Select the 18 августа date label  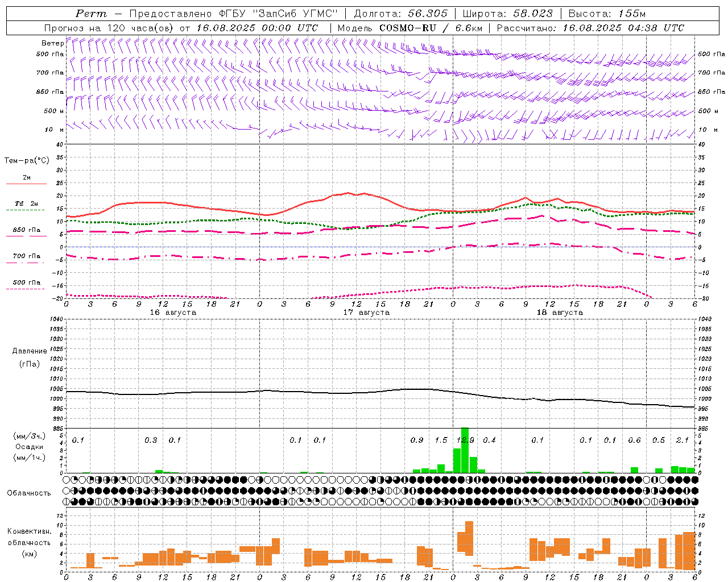click(560, 313)
